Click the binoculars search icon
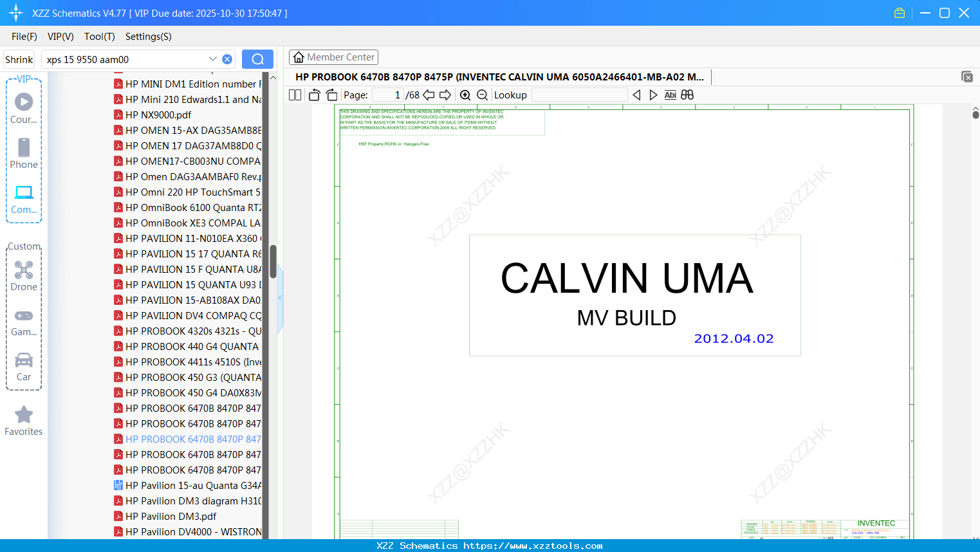The height and width of the screenshot is (552, 980). tap(687, 95)
